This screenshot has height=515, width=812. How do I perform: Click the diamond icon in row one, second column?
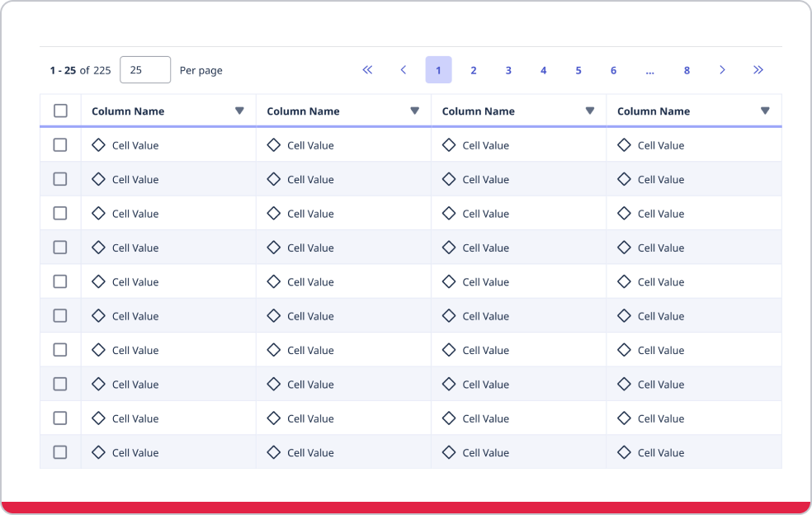273,145
